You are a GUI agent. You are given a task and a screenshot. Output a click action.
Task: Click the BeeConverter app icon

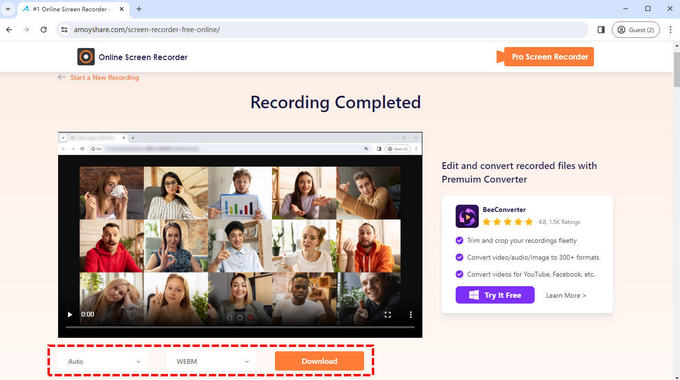(x=467, y=216)
